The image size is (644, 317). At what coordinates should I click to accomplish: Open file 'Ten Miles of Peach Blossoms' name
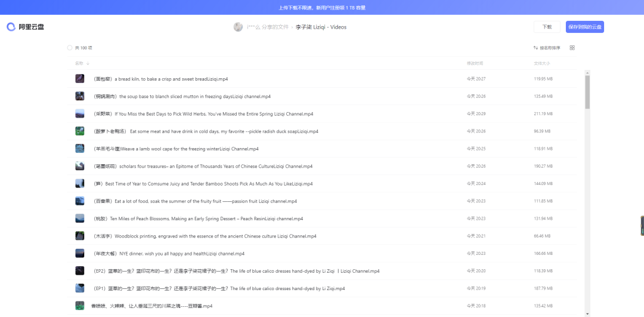tap(198, 218)
